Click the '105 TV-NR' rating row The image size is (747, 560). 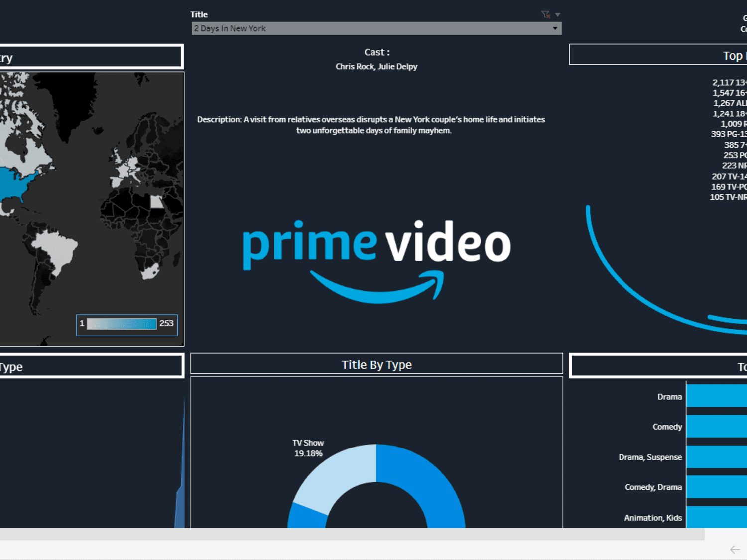pyautogui.click(x=728, y=197)
